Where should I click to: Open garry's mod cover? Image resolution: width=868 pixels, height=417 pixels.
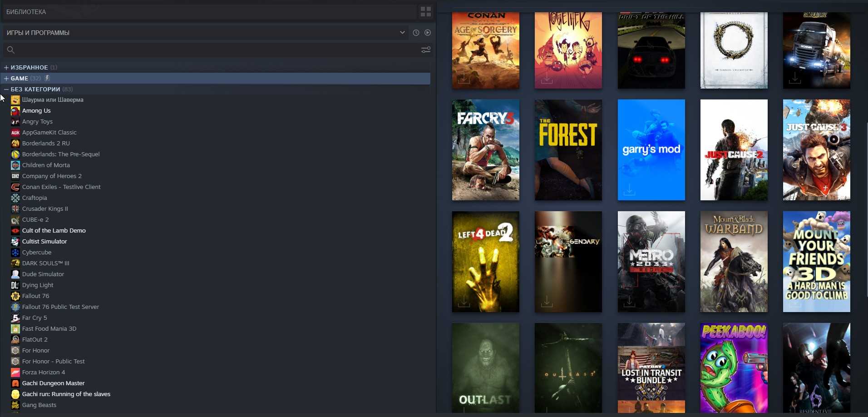click(x=651, y=150)
